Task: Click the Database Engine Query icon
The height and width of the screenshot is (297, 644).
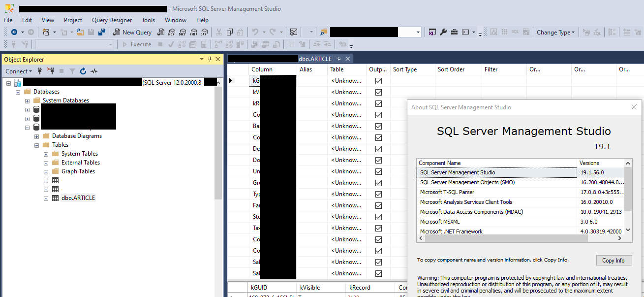Action: 160,32
